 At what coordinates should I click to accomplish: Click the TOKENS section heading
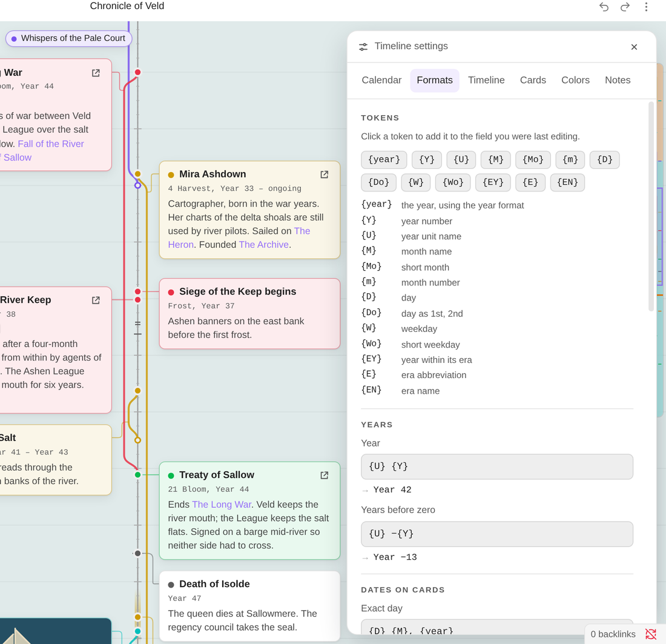(380, 118)
